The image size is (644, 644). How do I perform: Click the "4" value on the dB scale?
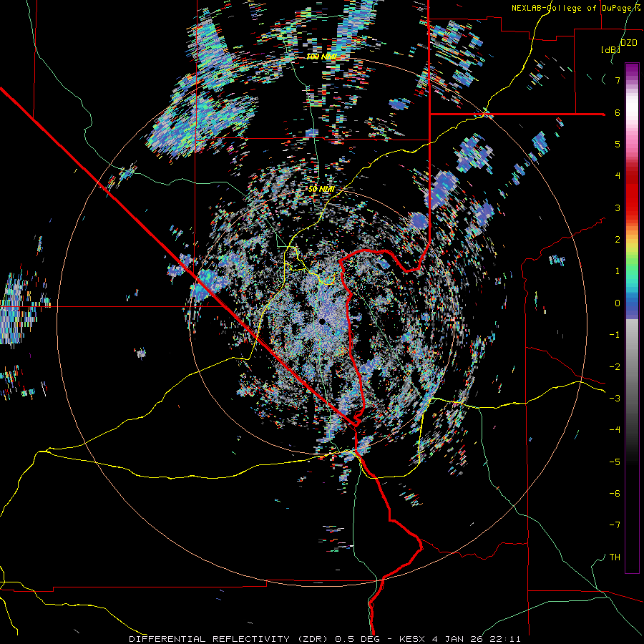coord(618,176)
